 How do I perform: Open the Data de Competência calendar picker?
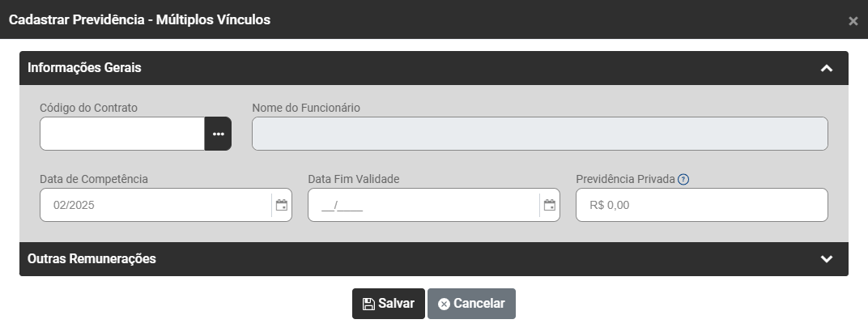[x=282, y=205]
